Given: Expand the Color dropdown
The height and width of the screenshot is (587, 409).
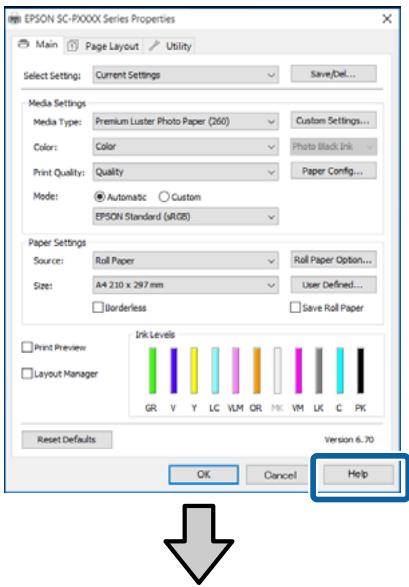Looking at the screenshot, I should 186,146.
